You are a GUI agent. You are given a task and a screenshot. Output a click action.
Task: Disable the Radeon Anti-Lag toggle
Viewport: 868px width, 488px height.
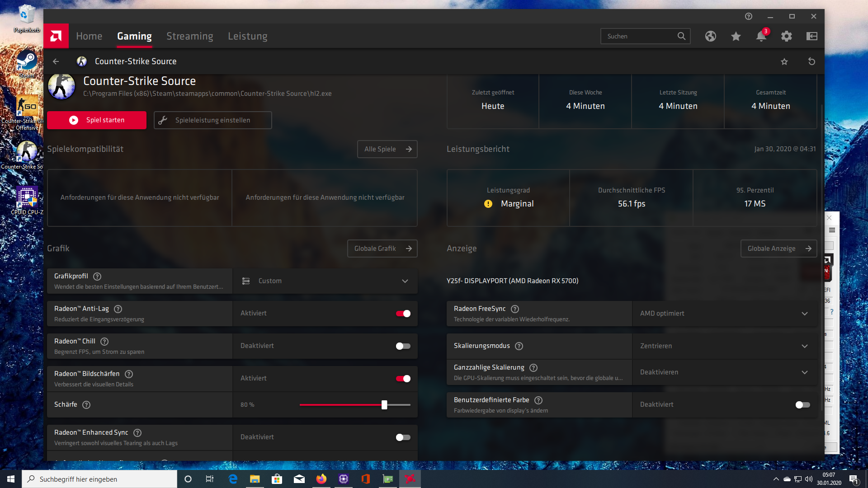click(x=403, y=314)
